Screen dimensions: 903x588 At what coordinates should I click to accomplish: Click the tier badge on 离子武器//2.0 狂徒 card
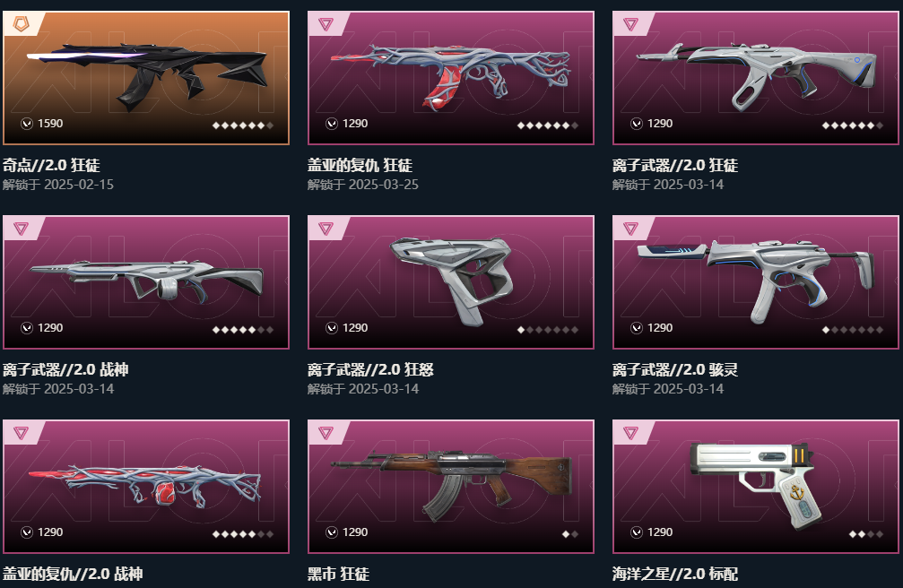pos(630,24)
